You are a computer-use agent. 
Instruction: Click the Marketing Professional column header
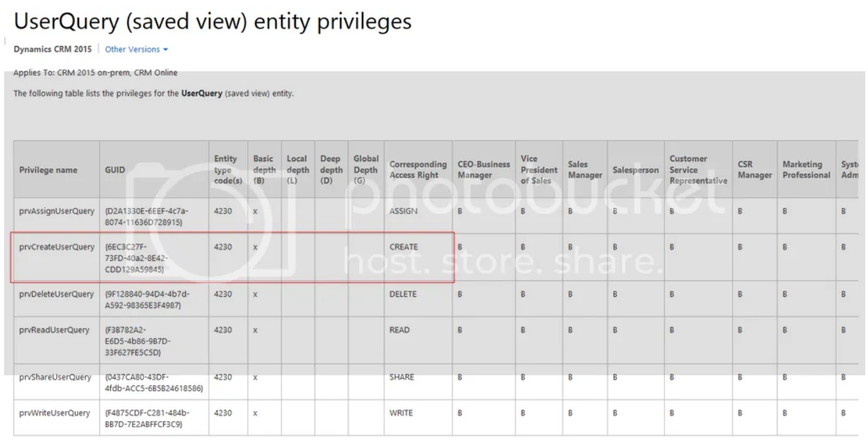coord(806,170)
